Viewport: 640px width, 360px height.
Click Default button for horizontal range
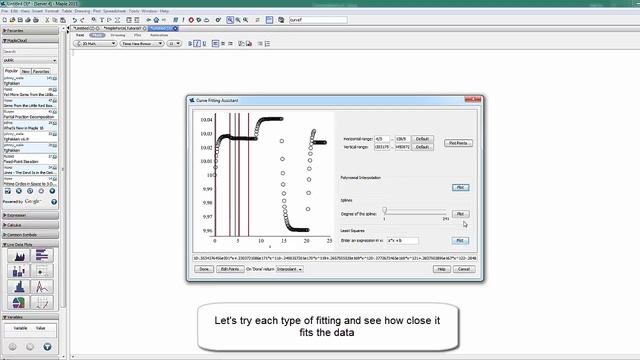pos(422,139)
